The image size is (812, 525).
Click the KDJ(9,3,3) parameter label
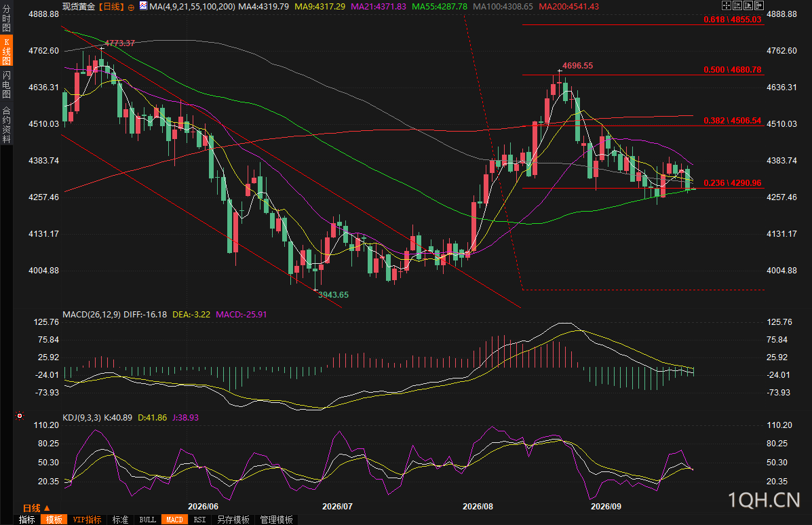pos(82,417)
